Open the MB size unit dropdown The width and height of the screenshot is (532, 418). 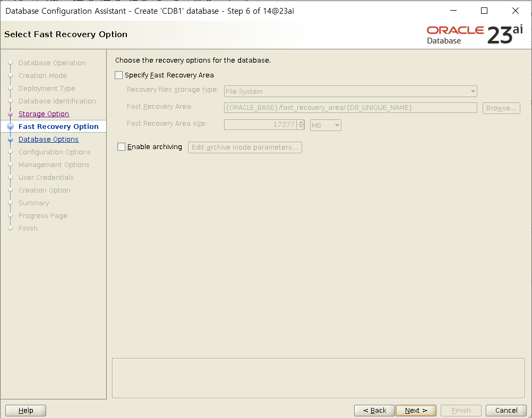pyautogui.click(x=325, y=125)
